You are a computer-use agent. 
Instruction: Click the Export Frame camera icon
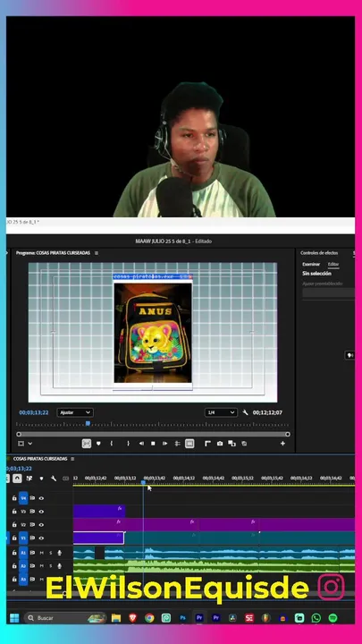[x=220, y=444]
